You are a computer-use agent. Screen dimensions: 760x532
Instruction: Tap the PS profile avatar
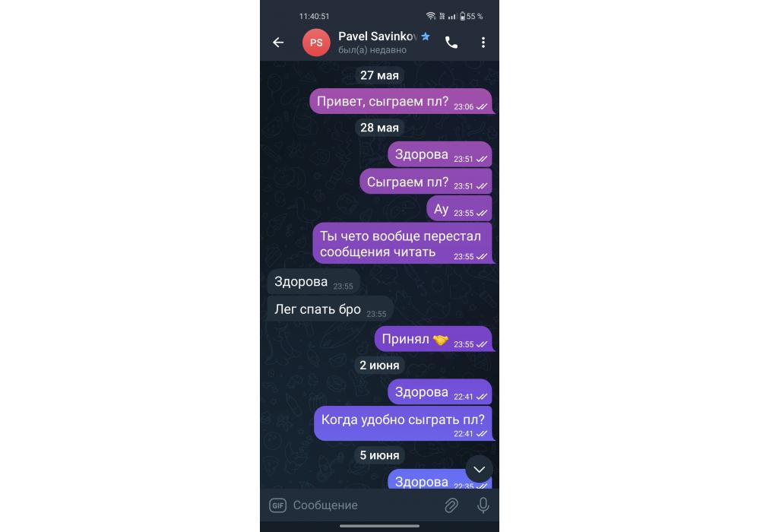316,43
